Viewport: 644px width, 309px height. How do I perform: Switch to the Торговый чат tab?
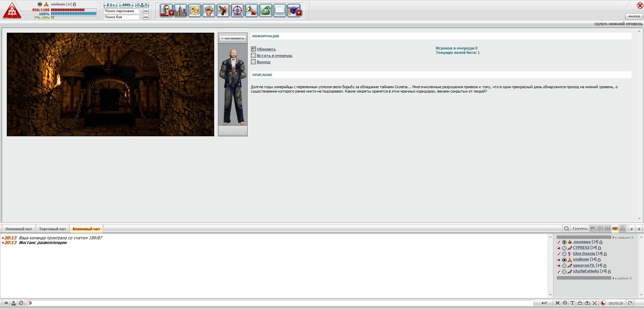coord(53,229)
